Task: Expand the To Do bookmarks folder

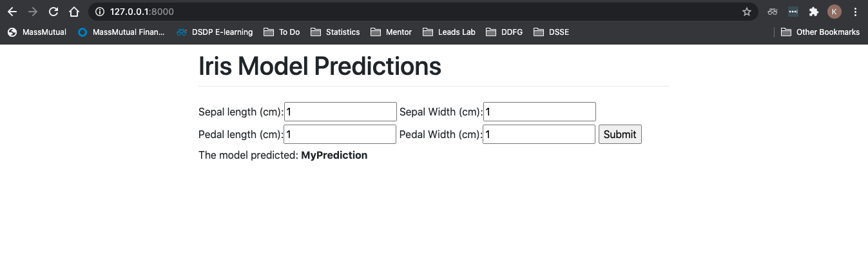Action: click(x=282, y=32)
